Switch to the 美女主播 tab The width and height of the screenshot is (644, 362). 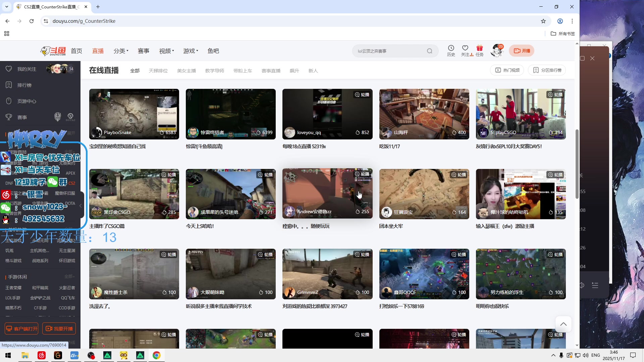[x=186, y=71]
